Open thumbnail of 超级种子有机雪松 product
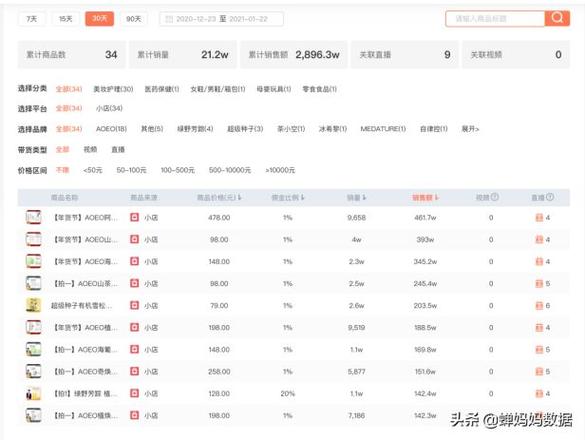This screenshot has width=585, height=440. (33, 305)
